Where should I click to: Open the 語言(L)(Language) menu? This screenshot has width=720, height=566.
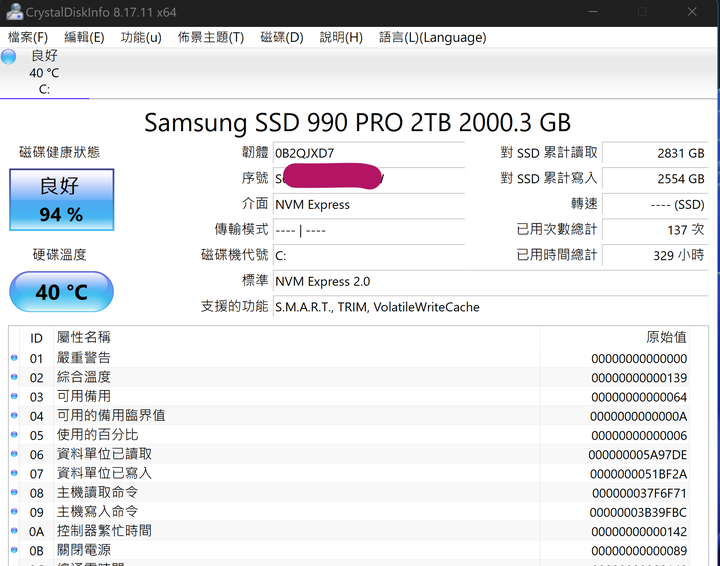tap(433, 37)
